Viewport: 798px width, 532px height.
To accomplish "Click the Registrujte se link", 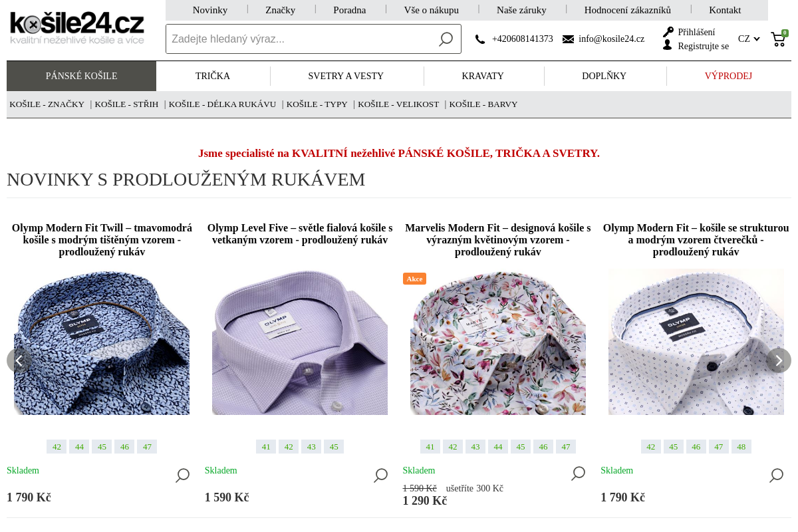I will 703,47.
